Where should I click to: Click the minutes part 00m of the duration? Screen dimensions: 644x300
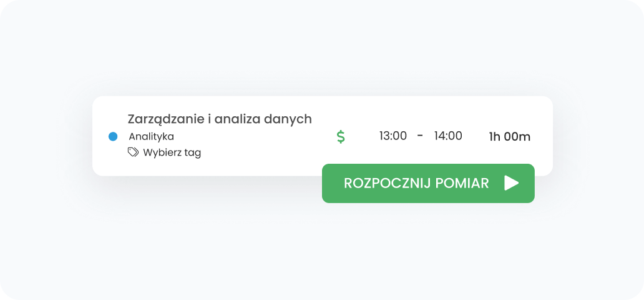[517, 137]
